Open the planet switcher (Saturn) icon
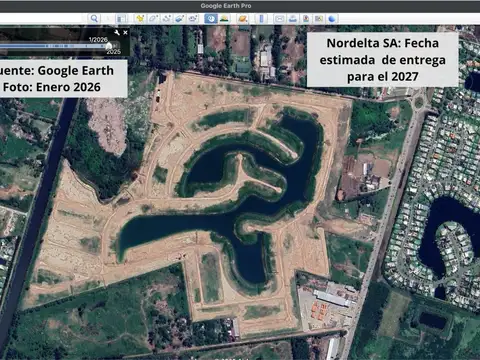The width and height of the screenshot is (480, 360). pyautogui.click(x=242, y=19)
